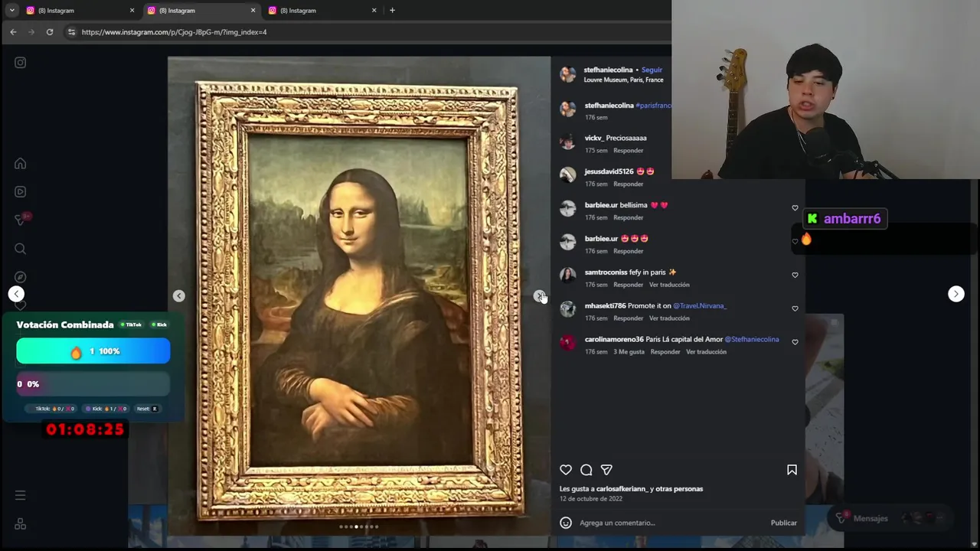
Task: Open barbiee.ur profile from bellisima comment
Action: click(601, 206)
